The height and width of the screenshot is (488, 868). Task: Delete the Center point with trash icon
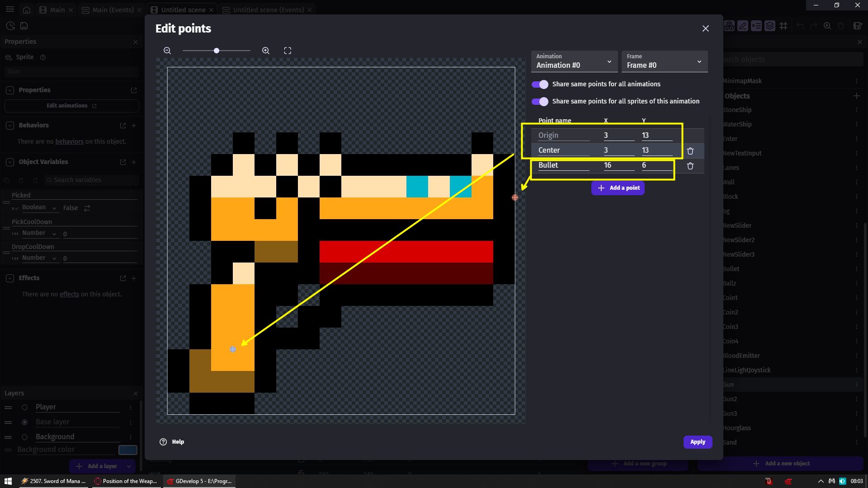(690, 151)
